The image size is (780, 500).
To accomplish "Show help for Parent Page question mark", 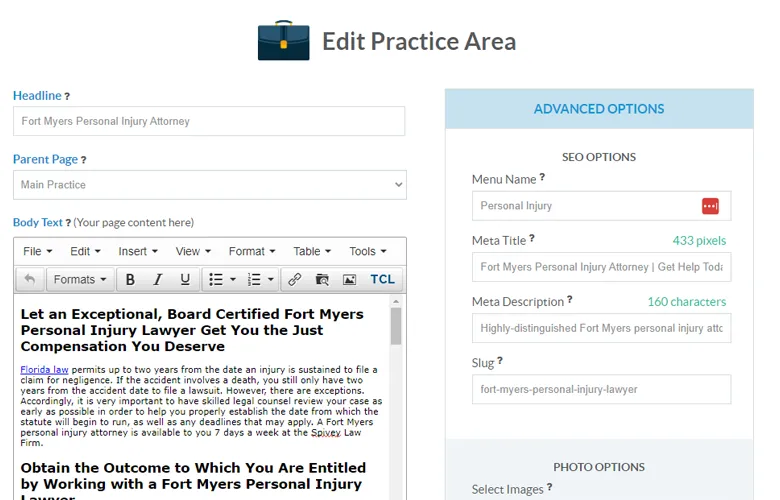I will point(84,160).
